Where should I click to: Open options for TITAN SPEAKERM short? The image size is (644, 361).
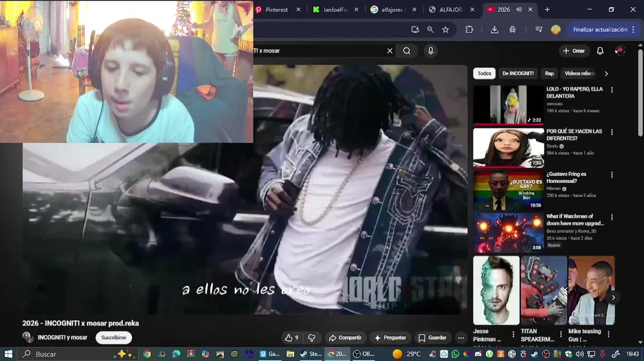point(561,334)
